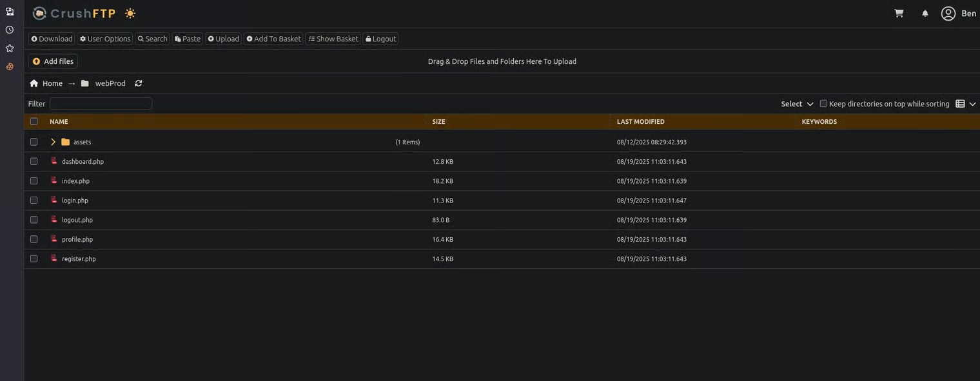Open the Select dropdown

[x=797, y=104]
